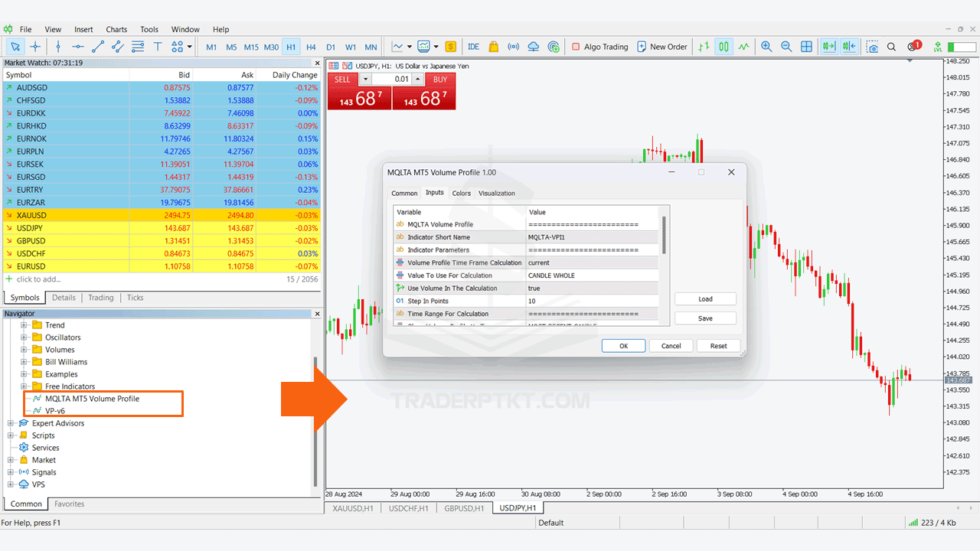
Task: Switch to the Common tab in dialog
Action: [x=404, y=193]
